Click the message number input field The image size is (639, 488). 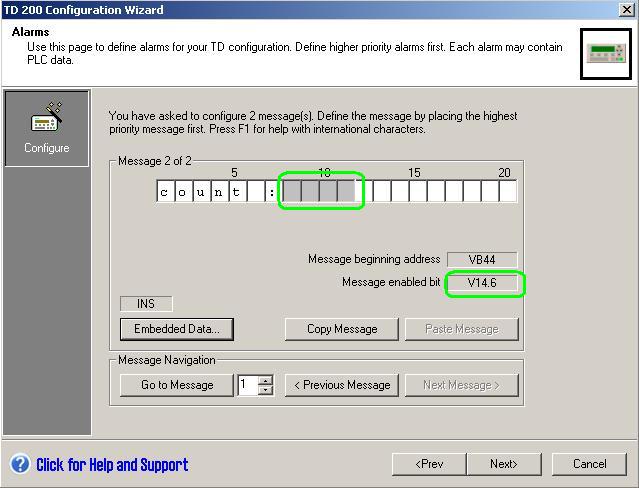248,385
